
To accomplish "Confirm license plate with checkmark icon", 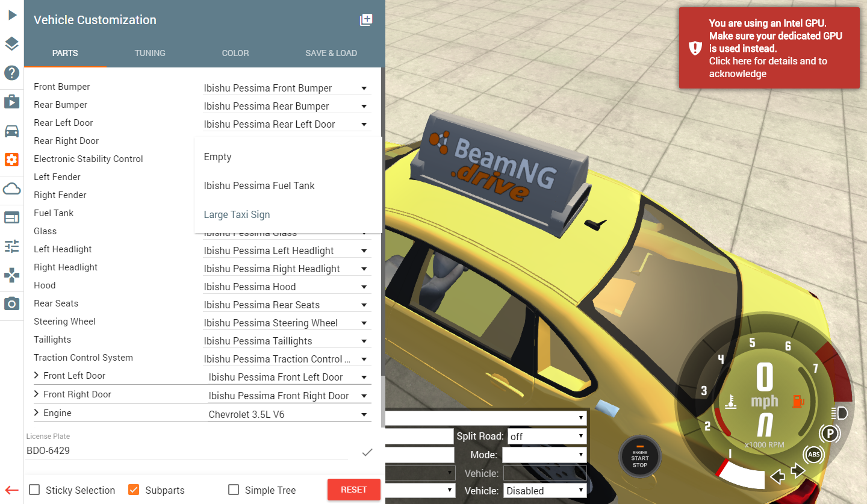I will point(367,452).
